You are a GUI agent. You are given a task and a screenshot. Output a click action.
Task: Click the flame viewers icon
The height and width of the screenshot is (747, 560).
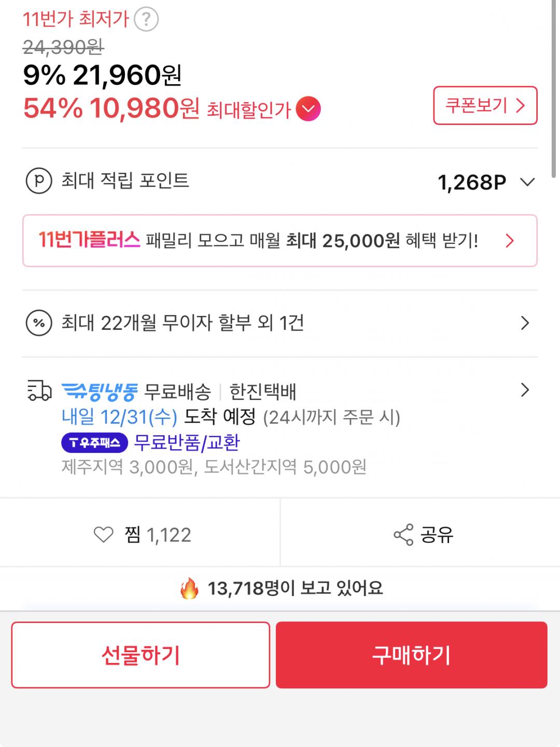[x=189, y=588]
